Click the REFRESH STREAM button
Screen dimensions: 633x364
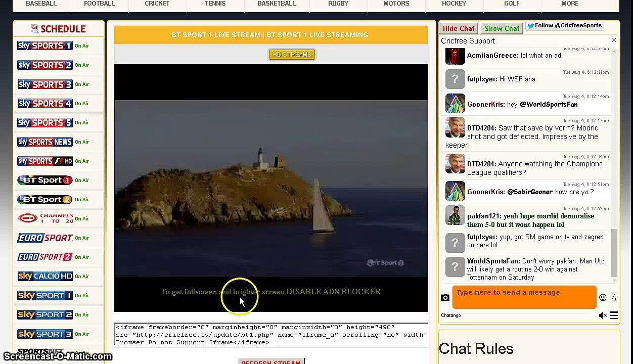click(271, 361)
